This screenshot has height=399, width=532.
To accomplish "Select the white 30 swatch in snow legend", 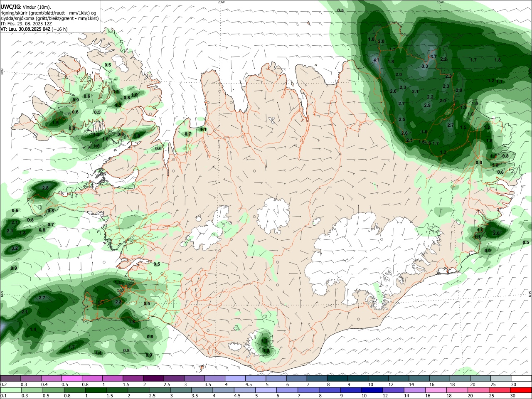I will click(x=521, y=378).
